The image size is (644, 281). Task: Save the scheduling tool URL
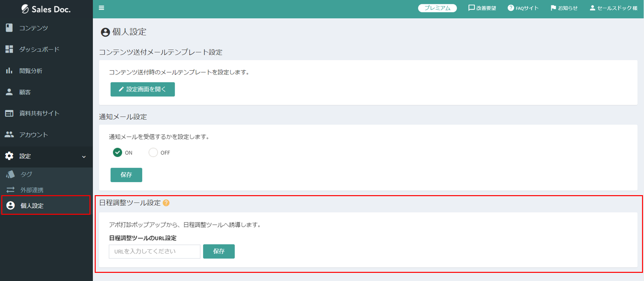click(219, 251)
